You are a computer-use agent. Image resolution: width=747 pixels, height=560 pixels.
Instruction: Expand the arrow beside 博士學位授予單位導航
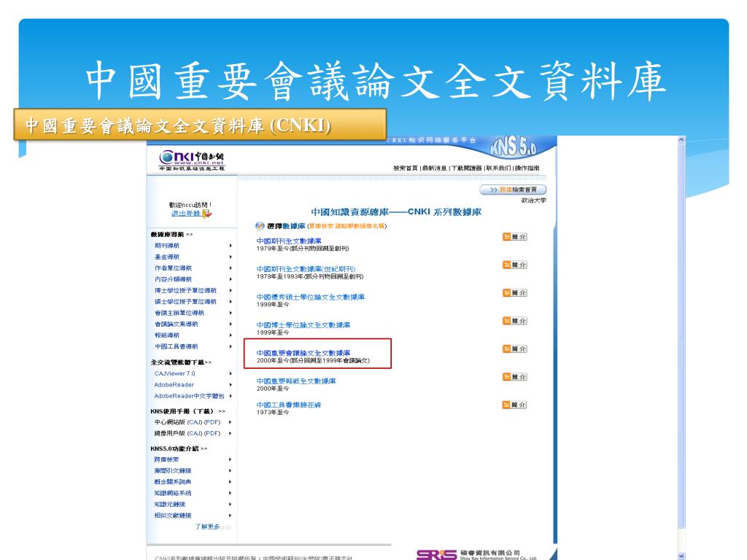click(231, 290)
